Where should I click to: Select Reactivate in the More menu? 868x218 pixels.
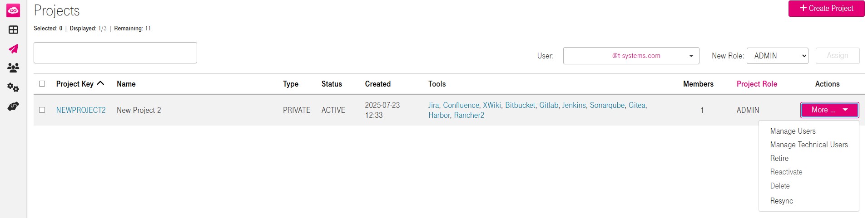(x=786, y=172)
